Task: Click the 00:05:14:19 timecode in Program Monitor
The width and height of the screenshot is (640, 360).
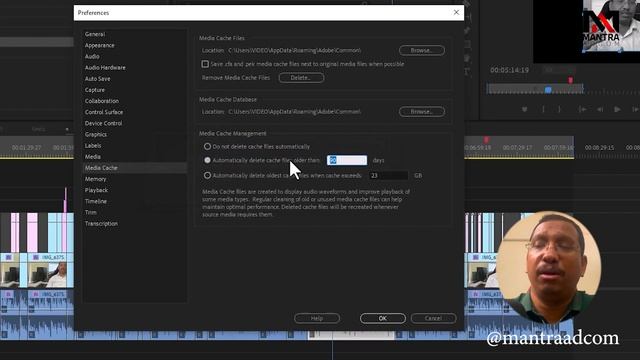Action: click(509, 70)
